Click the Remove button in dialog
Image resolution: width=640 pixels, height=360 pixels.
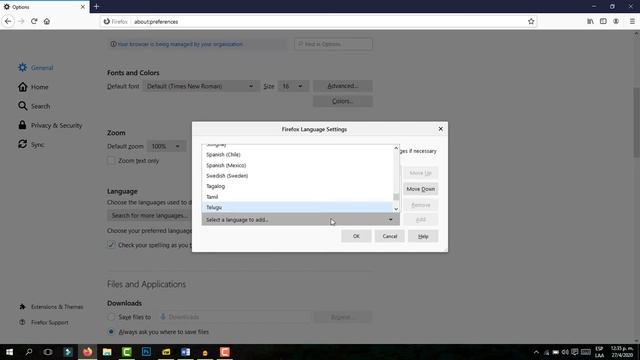pyautogui.click(x=420, y=205)
